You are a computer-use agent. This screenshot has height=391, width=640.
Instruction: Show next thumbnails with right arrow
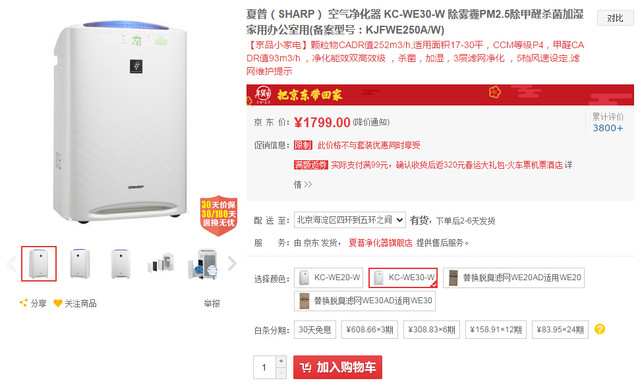(232, 264)
